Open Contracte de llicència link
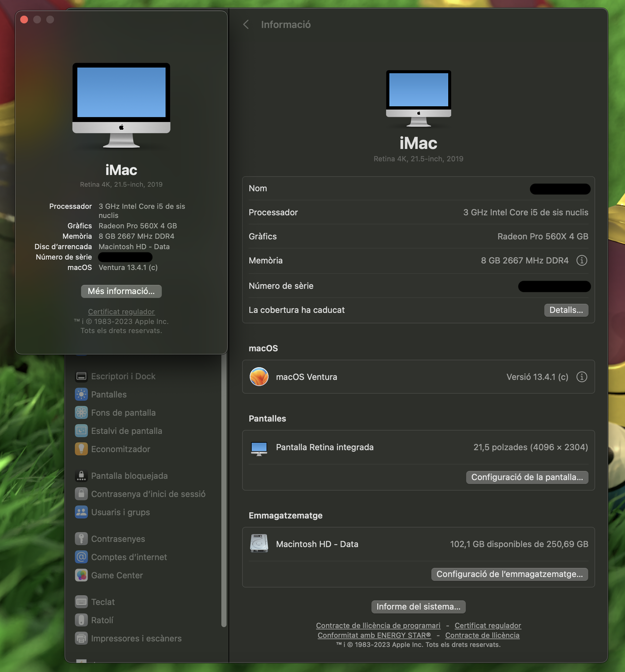 pos(482,635)
